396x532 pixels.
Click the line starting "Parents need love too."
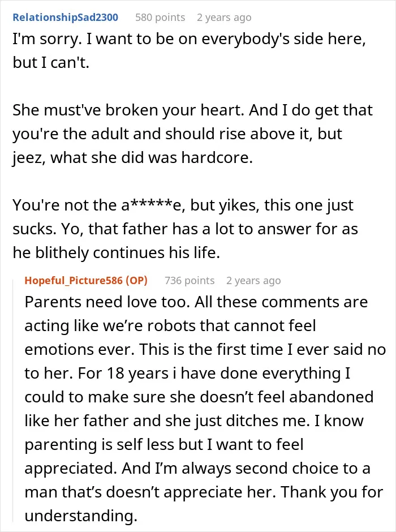196,302
